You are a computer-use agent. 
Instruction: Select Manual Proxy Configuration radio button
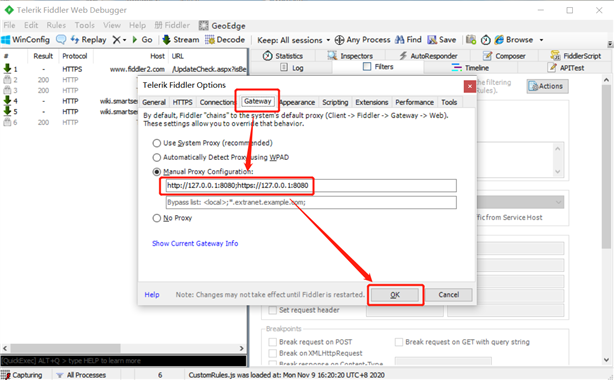pos(157,172)
